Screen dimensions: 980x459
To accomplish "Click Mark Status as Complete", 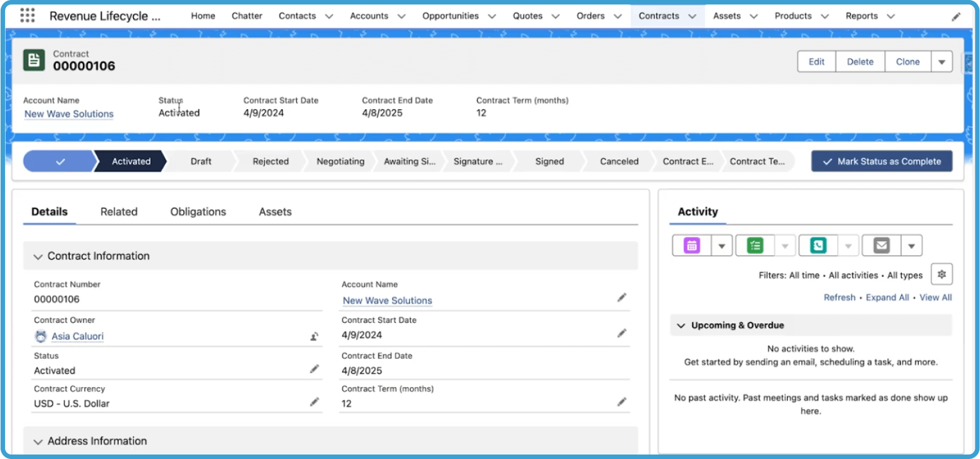I will click(881, 161).
